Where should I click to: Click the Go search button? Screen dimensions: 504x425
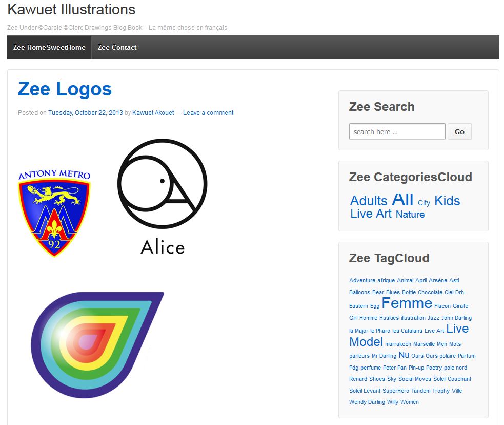tap(459, 131)
